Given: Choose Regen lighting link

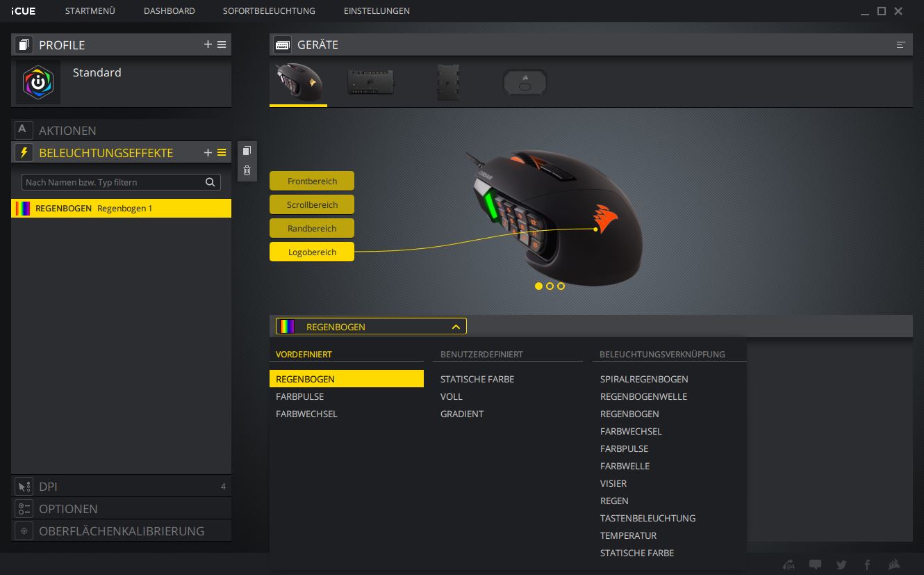Looking at the screenshot, I should pos(614,501).
